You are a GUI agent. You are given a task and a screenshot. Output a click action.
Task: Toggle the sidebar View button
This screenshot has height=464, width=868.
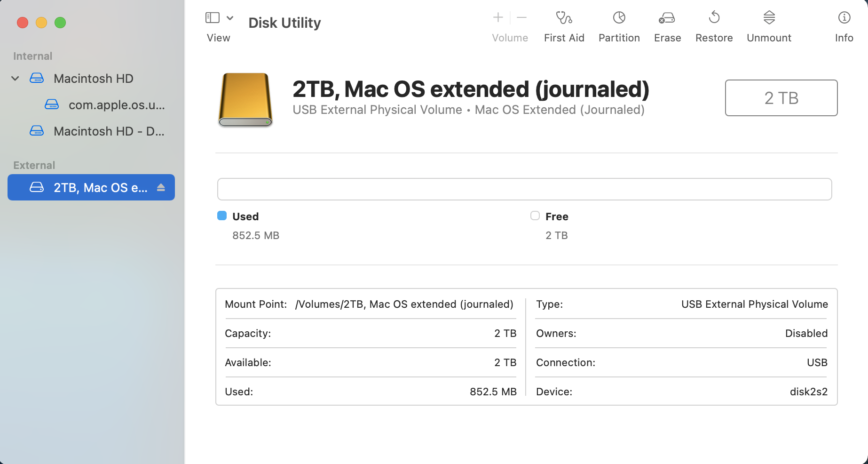click(213, 18)
